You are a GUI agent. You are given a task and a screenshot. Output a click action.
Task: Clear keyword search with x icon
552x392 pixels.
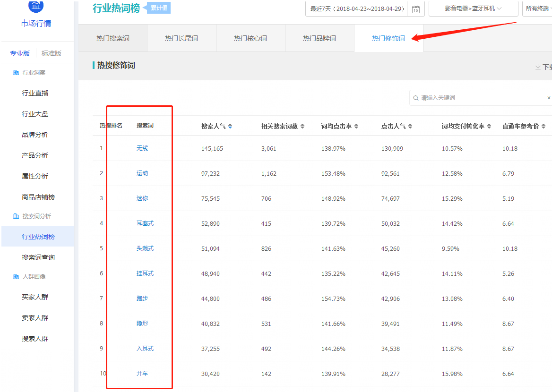pos(548,98)
